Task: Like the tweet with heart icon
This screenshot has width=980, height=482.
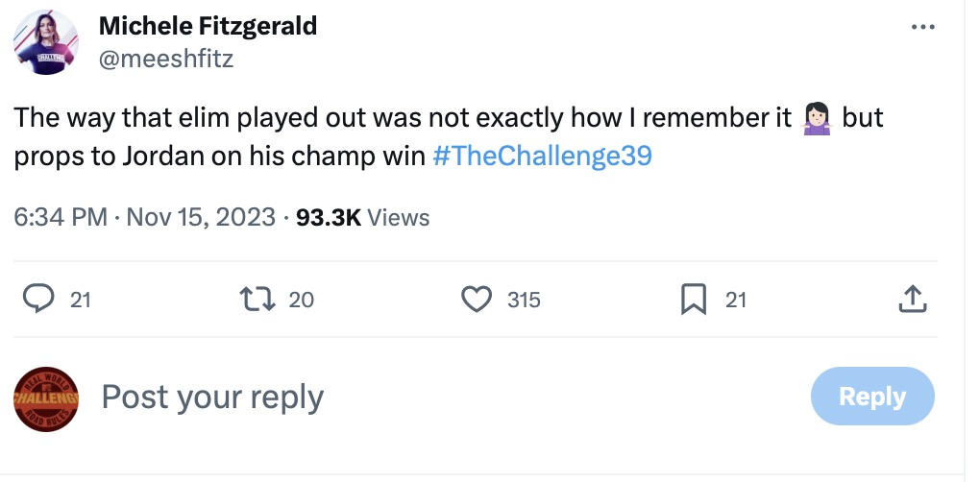Action: 477,300
